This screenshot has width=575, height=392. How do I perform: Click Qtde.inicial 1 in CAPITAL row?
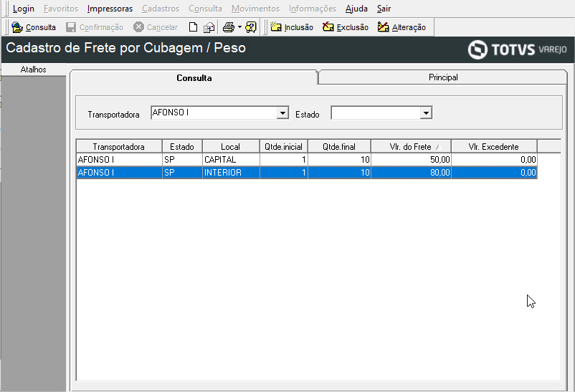tap(283, 160)
